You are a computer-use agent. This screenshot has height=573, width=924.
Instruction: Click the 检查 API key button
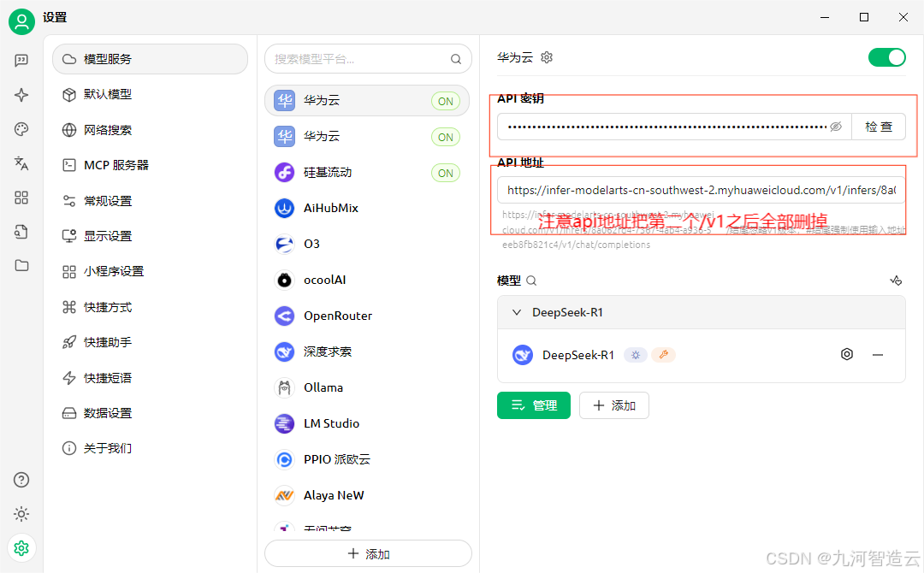tap(878, 127)
